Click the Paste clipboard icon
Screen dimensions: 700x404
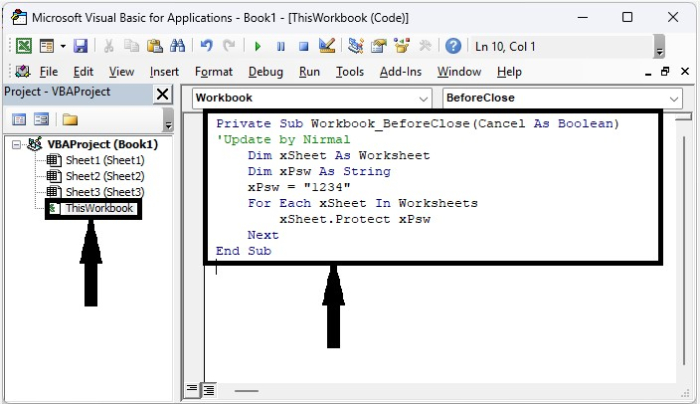pyautogui.click(x=154, y=46)
